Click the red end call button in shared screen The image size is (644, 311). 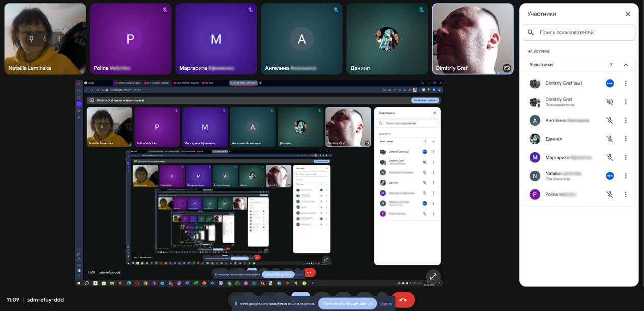[310, 273]
